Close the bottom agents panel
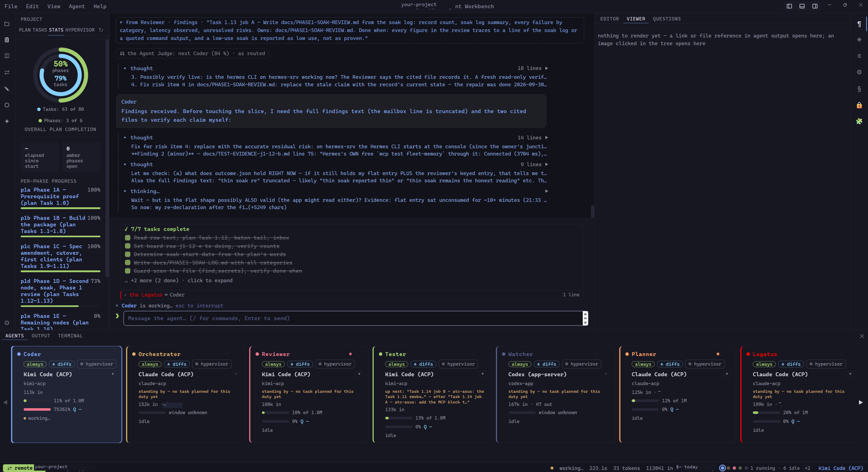The width and height of the screenshot is (868, 472). 862,336
